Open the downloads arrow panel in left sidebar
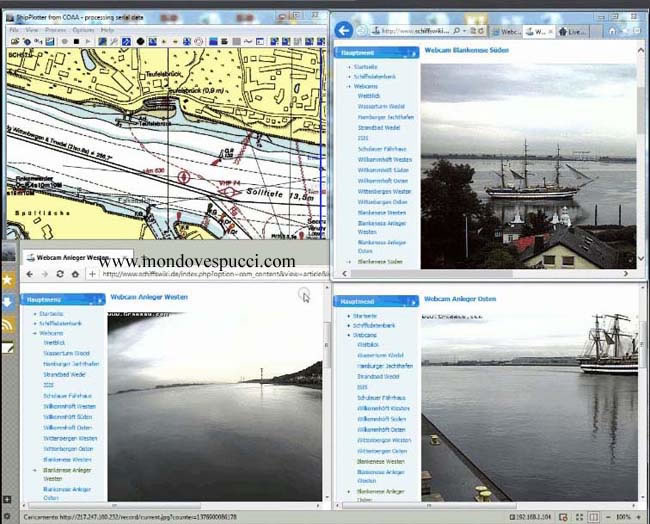The height and width of the screenshot is (524, 650). (x=8, y=303)
